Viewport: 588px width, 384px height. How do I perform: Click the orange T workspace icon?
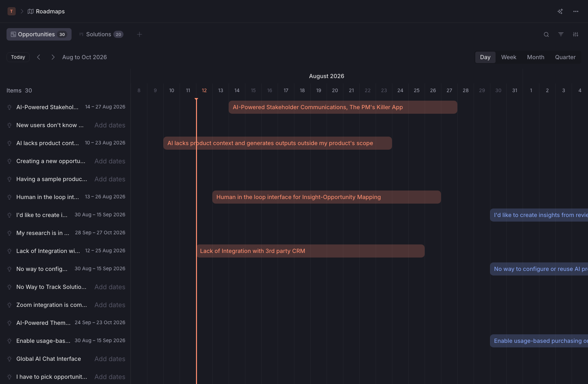click(x=11, y=11)
